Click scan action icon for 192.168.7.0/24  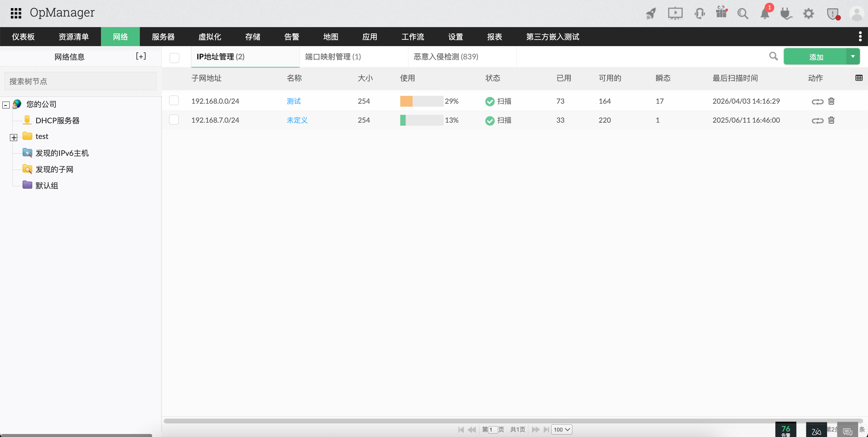(817, 120)
